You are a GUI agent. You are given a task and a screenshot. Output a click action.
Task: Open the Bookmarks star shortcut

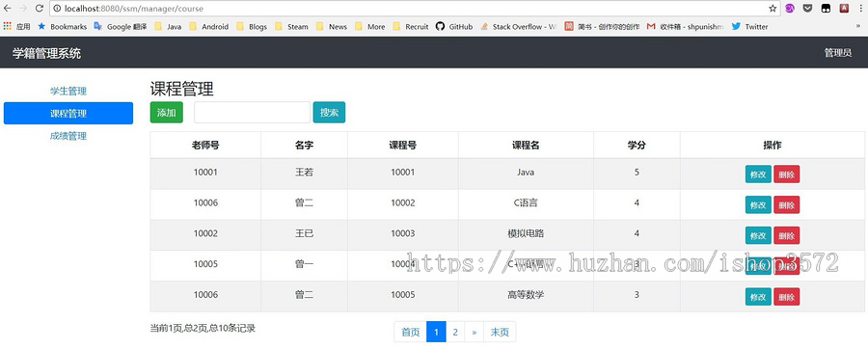62,26
